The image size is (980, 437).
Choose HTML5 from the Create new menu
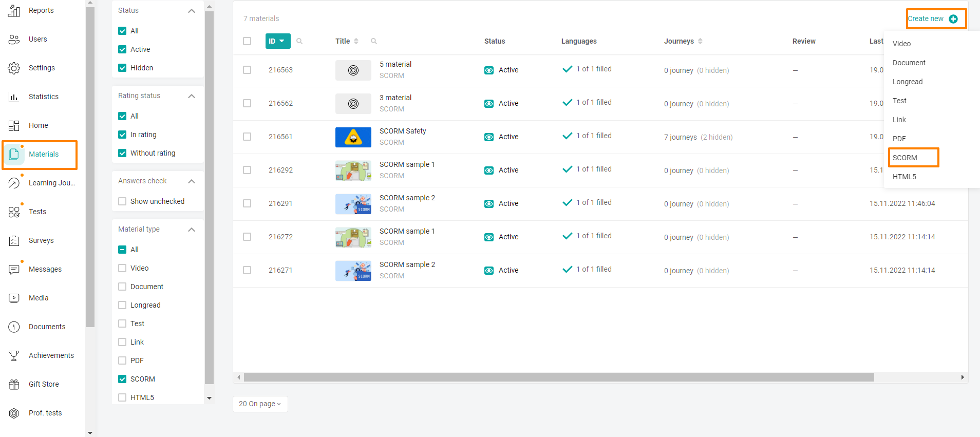[904, 177]
